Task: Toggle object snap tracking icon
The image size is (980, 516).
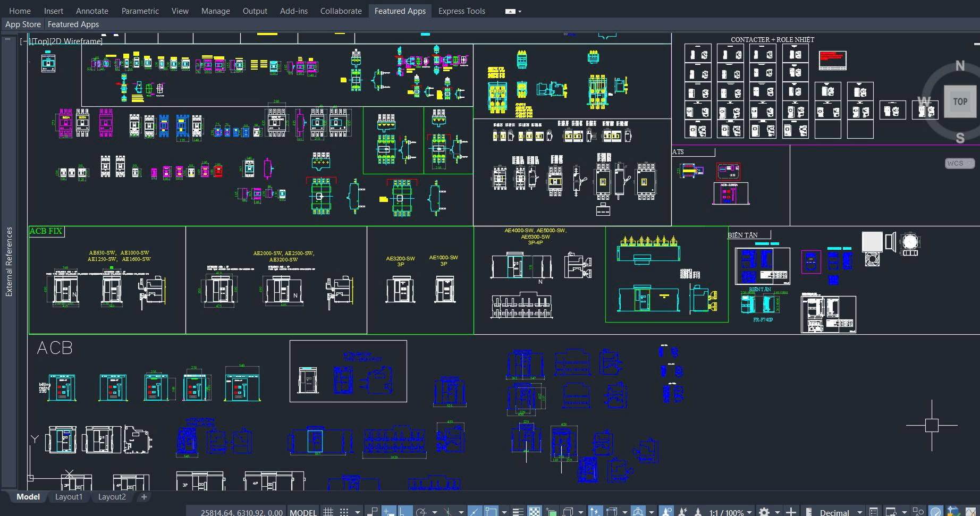Action: point(475,512)
